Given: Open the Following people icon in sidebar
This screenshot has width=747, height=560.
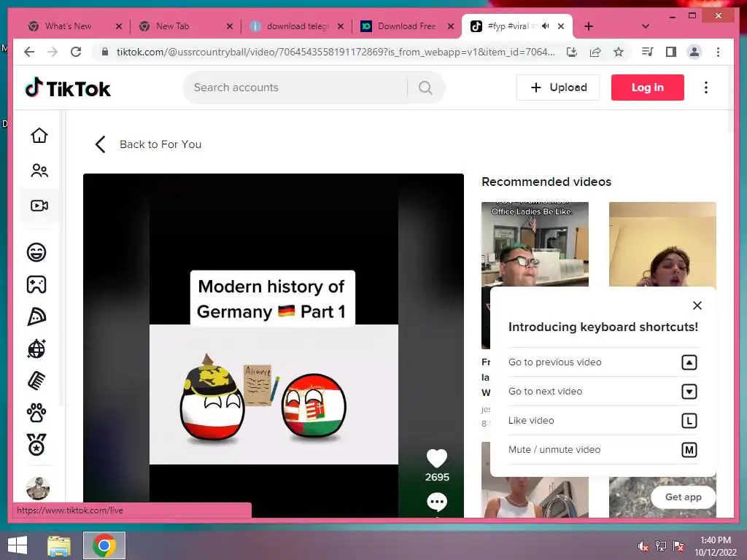Looking at the screenshot, I should pos(39,171).
